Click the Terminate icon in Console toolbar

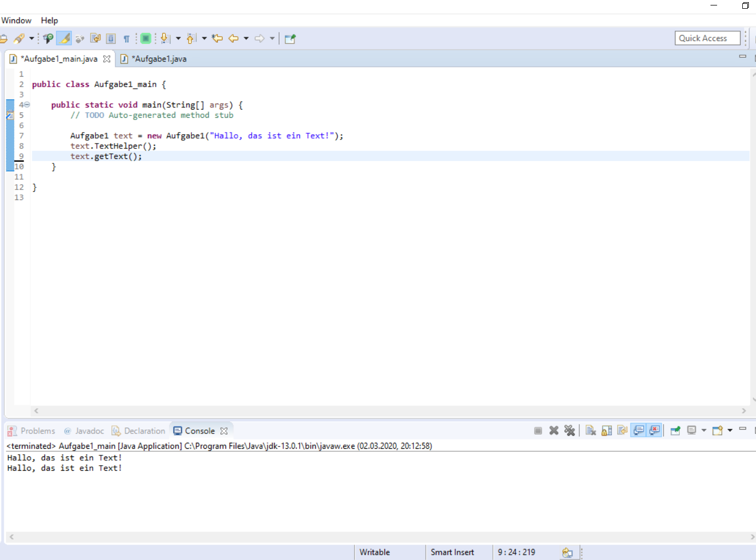click(537, 430)
